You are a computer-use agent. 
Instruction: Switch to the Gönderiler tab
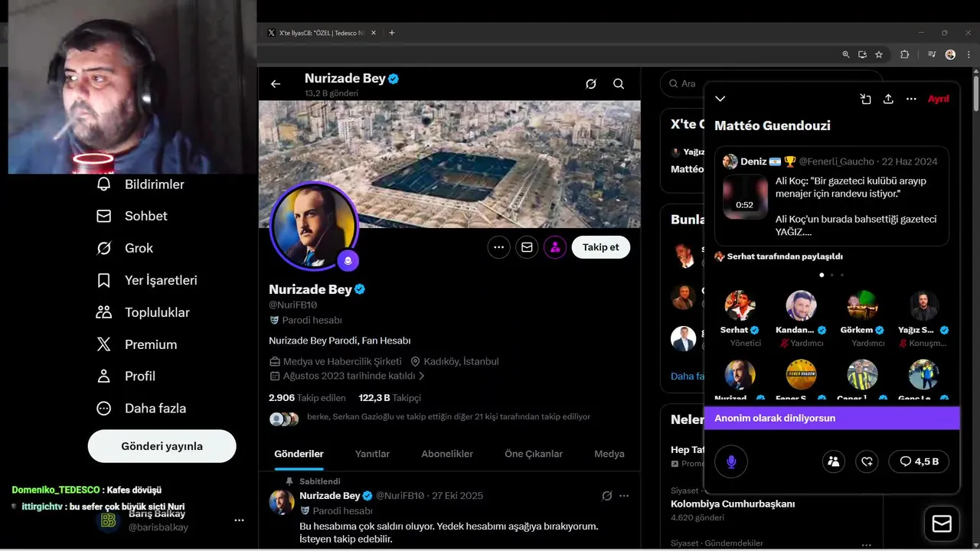(x=299, y=454)
